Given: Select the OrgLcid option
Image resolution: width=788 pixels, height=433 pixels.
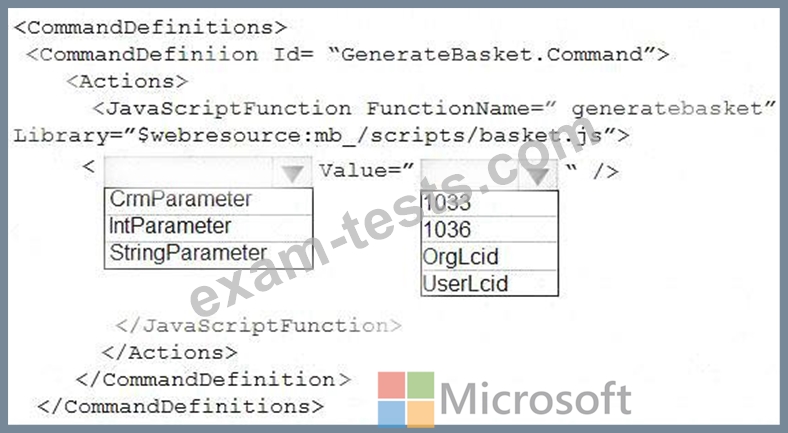Looking at the screenshot, I should [x=461, y=257].
